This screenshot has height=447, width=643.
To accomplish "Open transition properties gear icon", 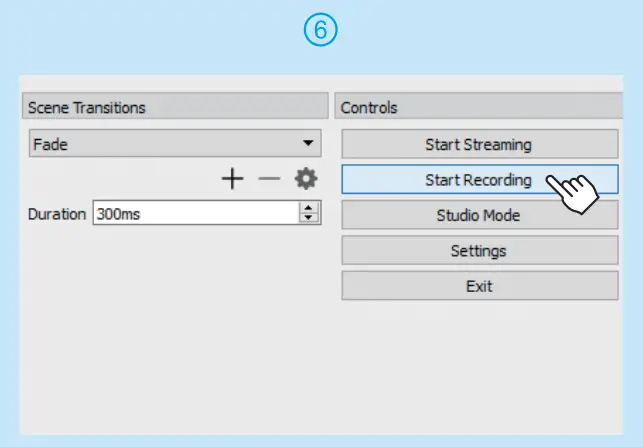I will pos(305,179).
